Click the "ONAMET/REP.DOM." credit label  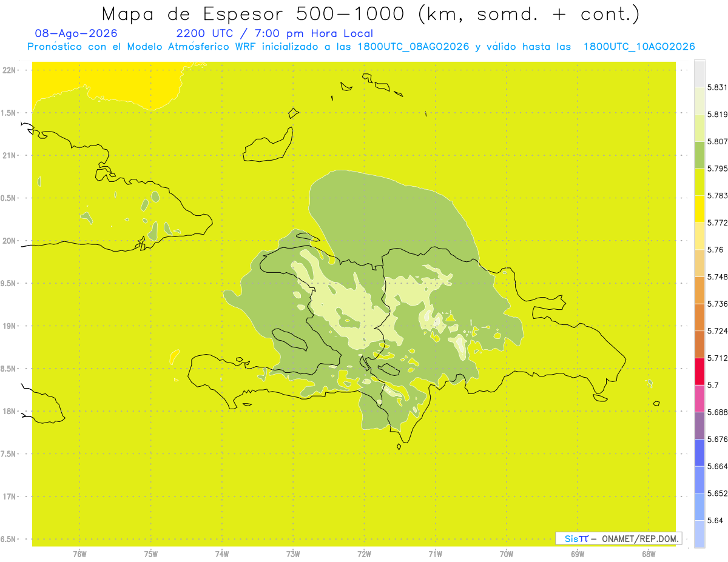point(640,538)
